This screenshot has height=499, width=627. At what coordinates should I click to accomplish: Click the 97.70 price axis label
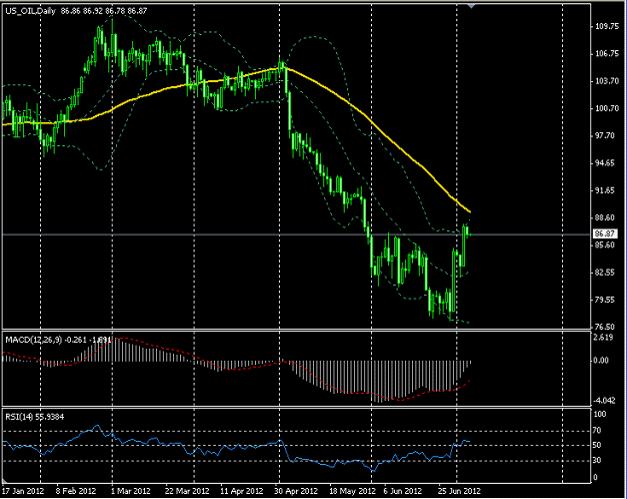coord(605,136)
